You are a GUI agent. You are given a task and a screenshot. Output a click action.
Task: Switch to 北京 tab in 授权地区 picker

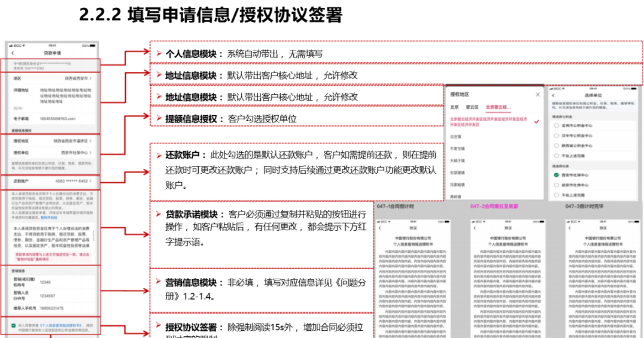454,107
